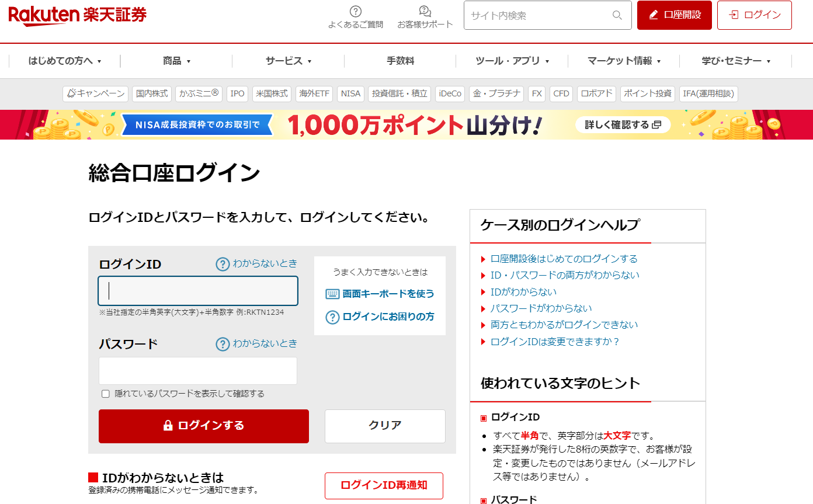Open ログインIDは変更できますか？ link
This screenshot has height=504, width=813.
(555, 342)
